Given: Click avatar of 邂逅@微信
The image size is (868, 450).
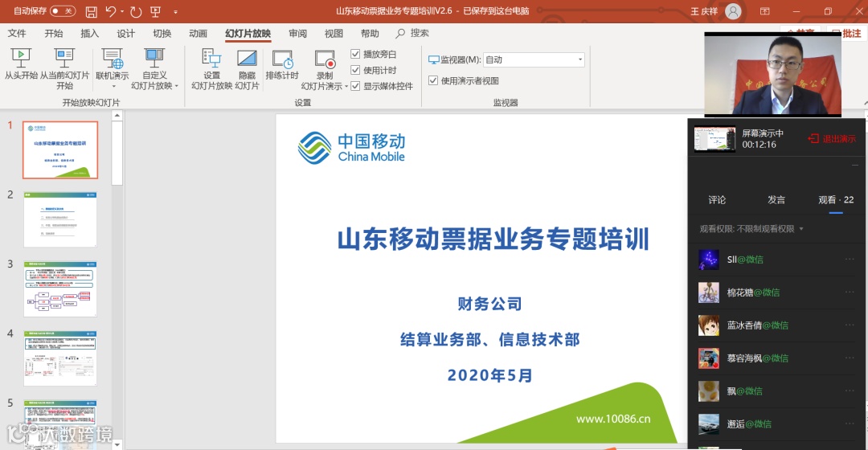Looking at the screenshot, I should point(709,424).
